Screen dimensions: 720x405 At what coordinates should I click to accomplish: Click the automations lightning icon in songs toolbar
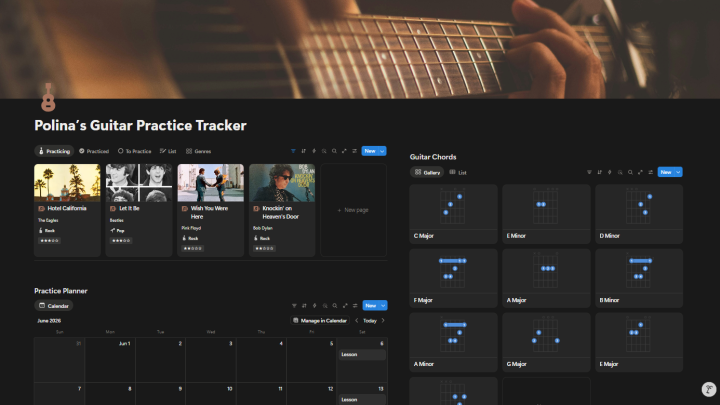tap(314, 151)
